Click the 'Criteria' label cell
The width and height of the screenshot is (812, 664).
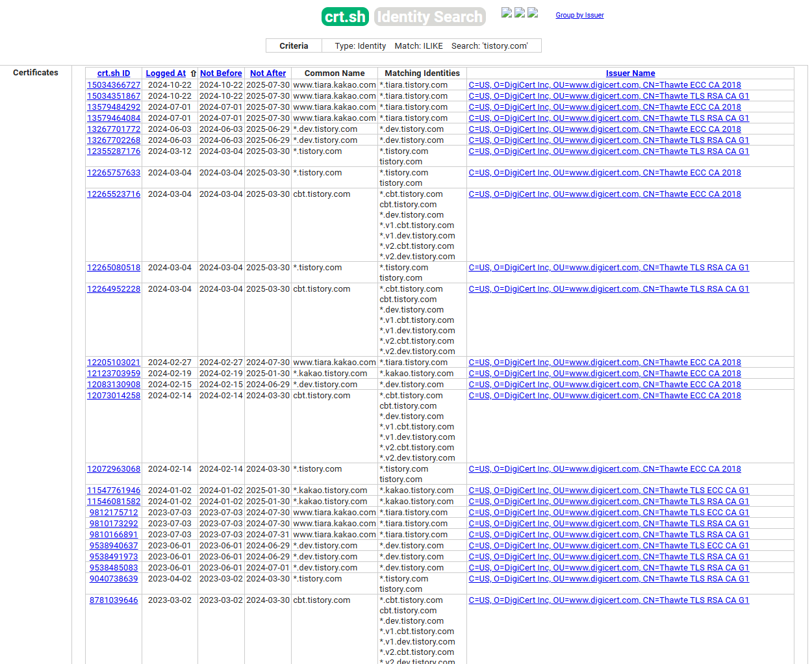(x=294, y=46)
